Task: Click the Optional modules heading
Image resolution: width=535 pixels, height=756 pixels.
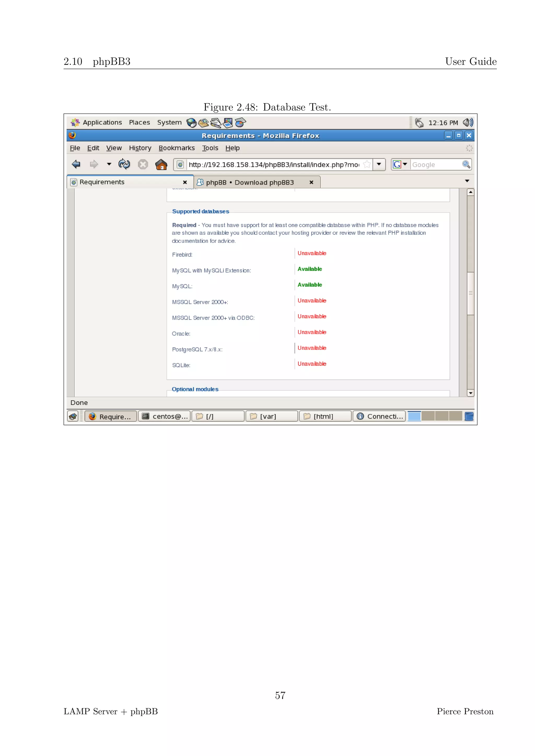Action: [195, 389]
